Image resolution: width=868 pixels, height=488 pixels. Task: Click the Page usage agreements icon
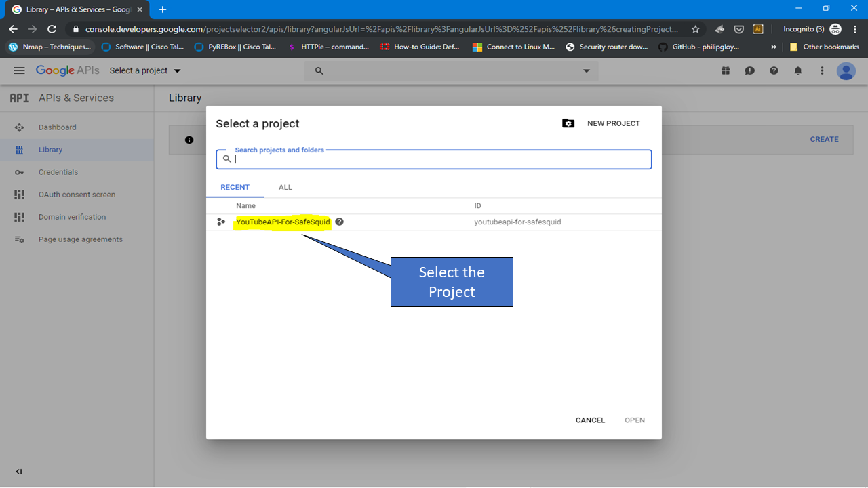[x=19, y=239]
